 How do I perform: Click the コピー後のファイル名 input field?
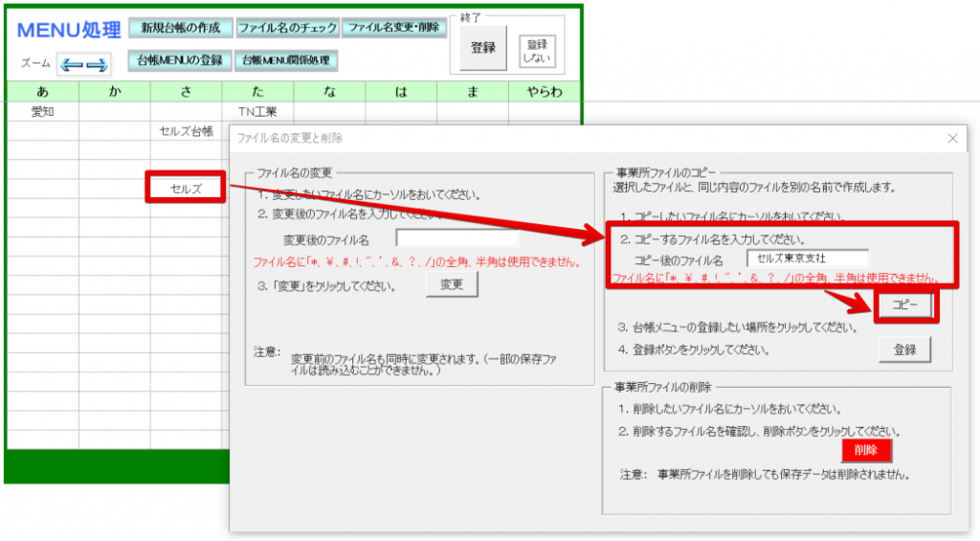coord(808,259)
